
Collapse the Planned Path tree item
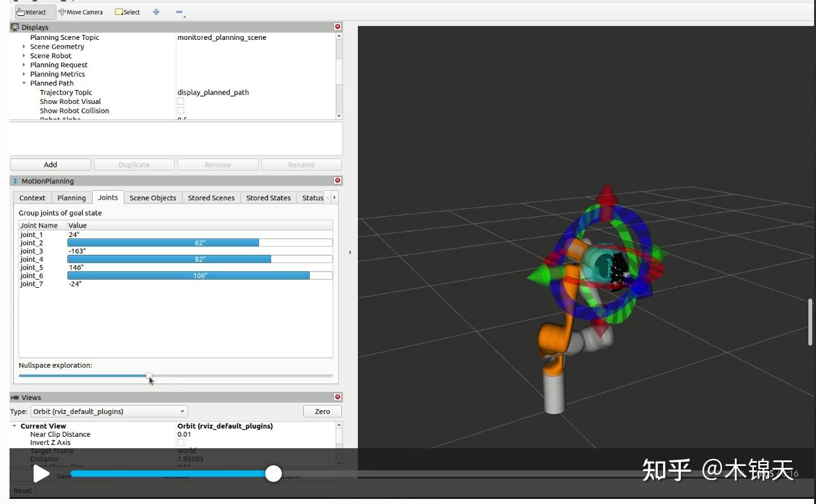24,83
